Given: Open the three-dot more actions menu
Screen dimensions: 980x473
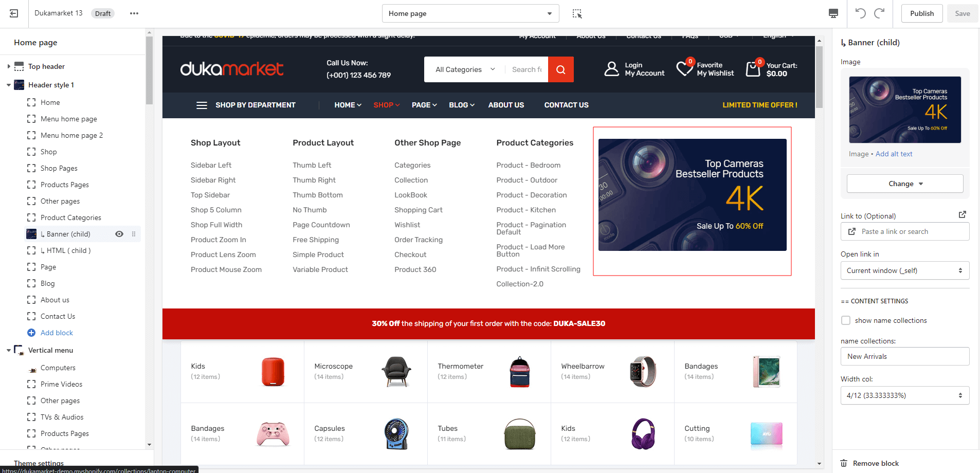Looking at the screenshot, I should pos(134,13).
